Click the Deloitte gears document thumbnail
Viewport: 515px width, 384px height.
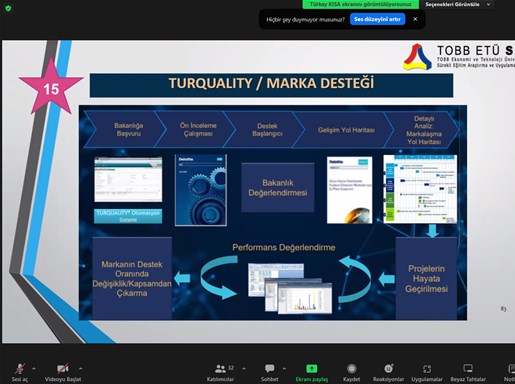click(201, 190)
